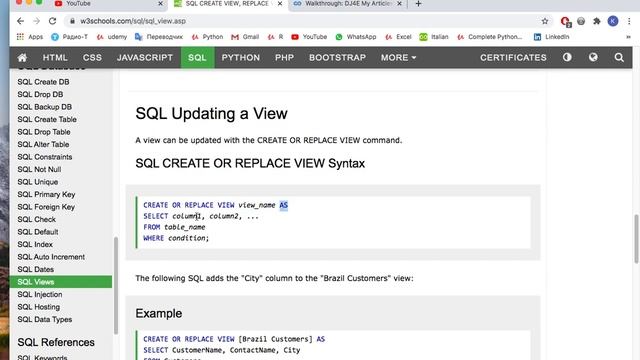Open a new browser tab

click(x=418, y=4)
